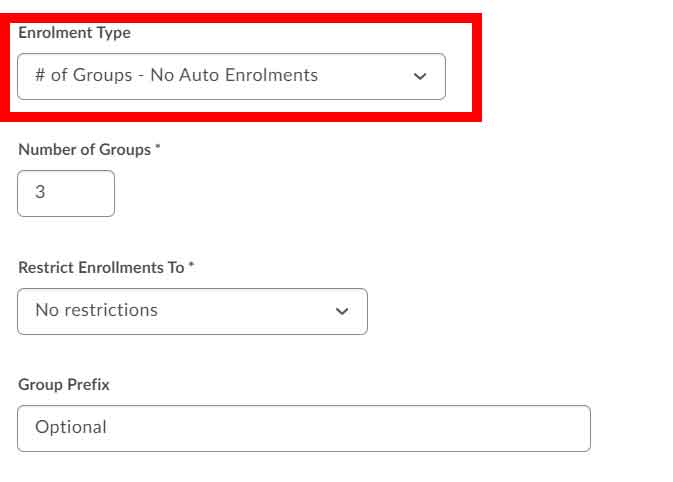Click the asterisk after Restrict Enrollments To
The image size is (673, 482).
191,267
